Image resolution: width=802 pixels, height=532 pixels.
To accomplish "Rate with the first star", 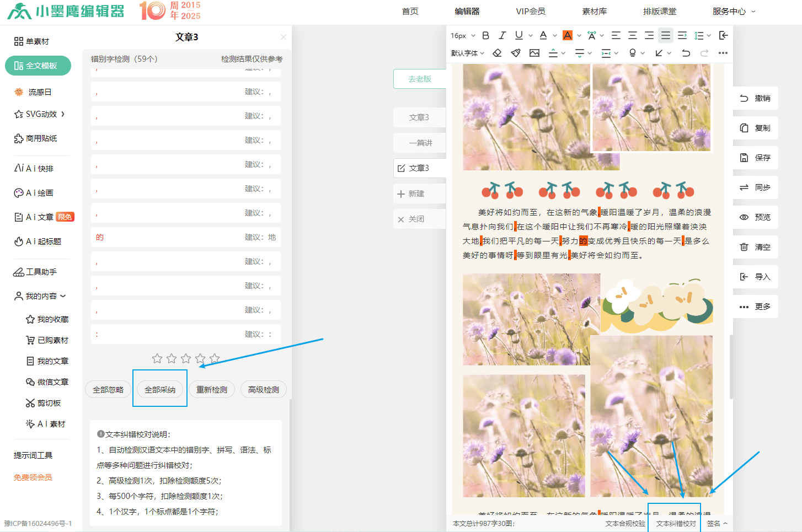I will click(157, 359).
